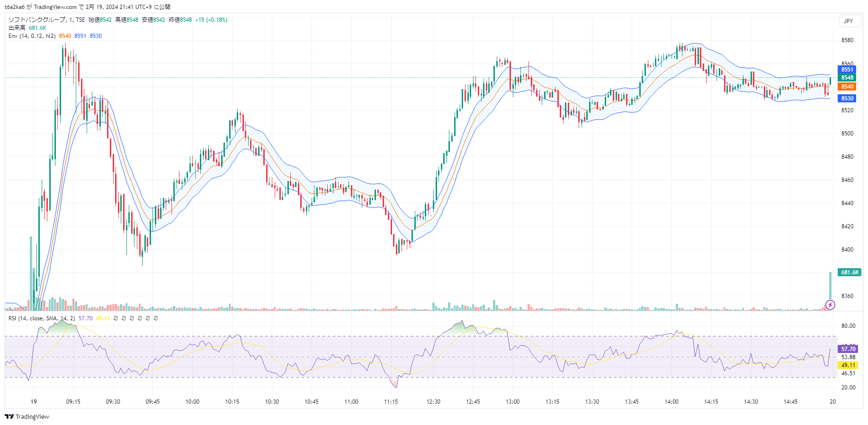Screen dimensions: 868x425
Task: Click the TradingView.com text in header
Action: 55,7
